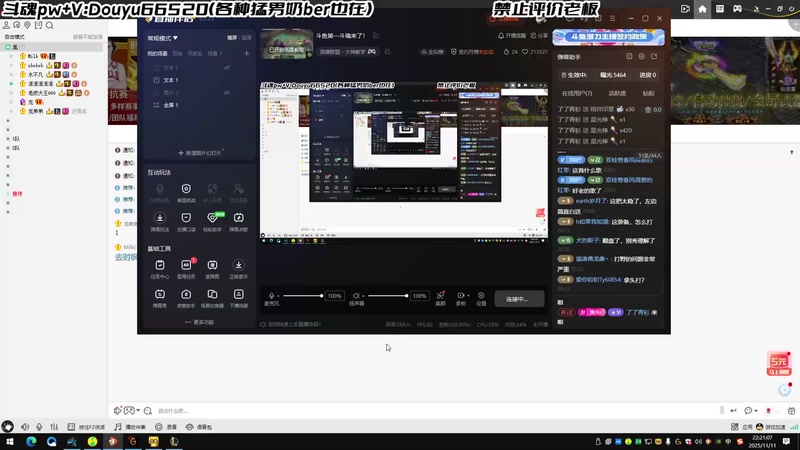Add a new scene with plus button
Image resolution: width=800 pixels, height=450 pixels.
click(x=246, y=53)
